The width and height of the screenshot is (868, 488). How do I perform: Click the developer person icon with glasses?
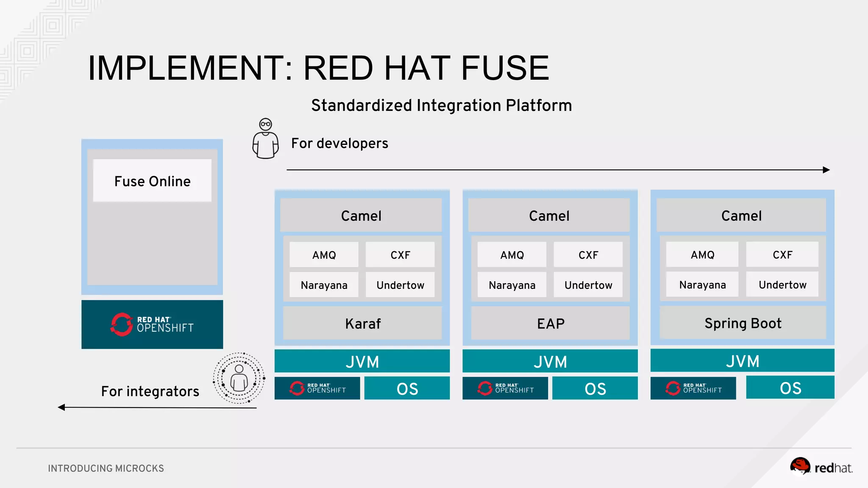tap(265, 139)
